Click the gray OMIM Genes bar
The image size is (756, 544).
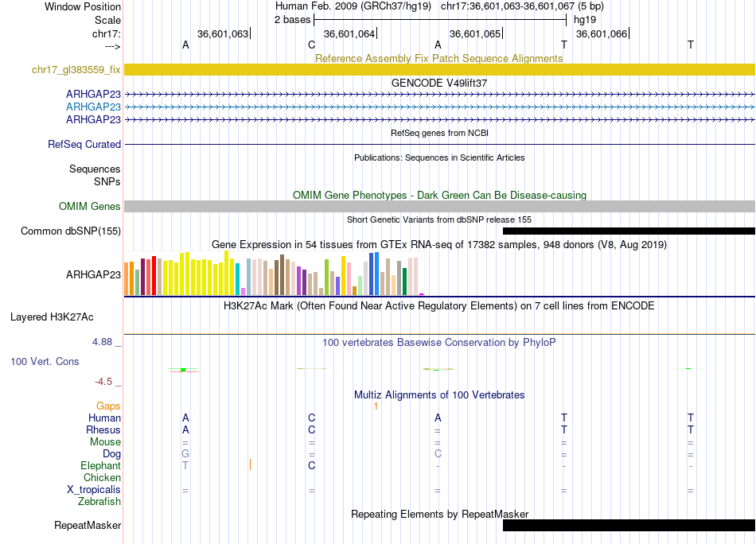(x=440, y=206)
